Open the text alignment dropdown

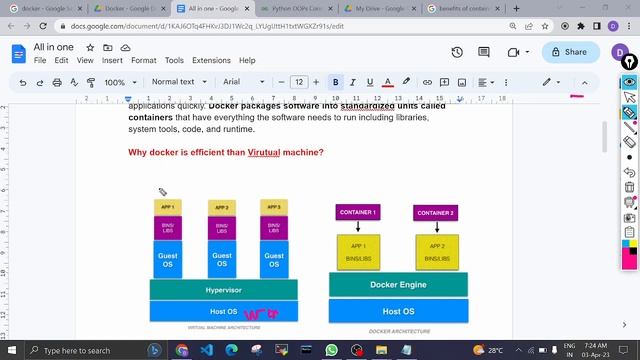486,82
